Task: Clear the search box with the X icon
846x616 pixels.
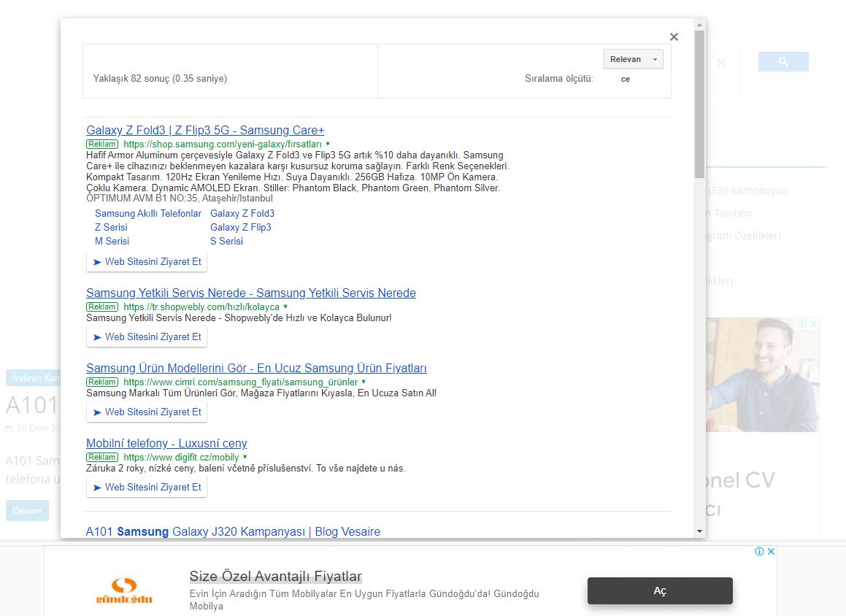Action: coord(721,63)
